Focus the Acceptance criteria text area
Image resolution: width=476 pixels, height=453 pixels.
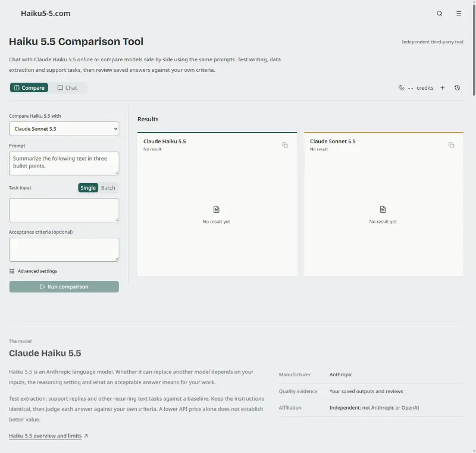[64, 250]
